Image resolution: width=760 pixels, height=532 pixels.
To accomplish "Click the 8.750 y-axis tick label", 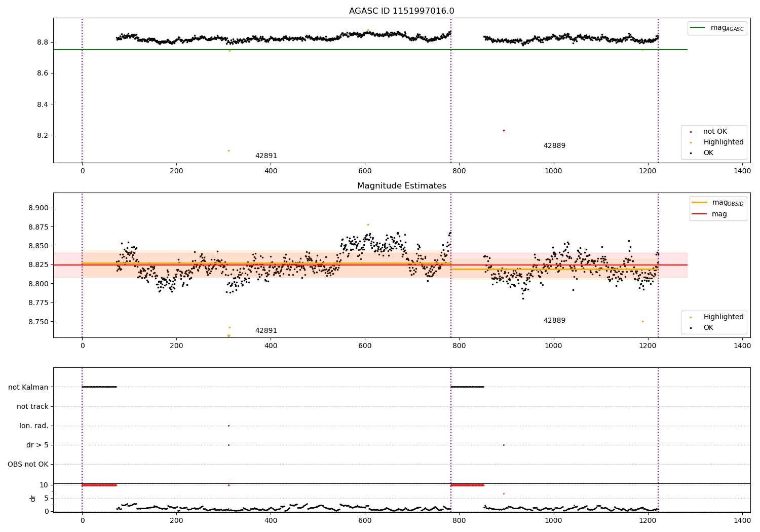I will (x=39, y=322).
